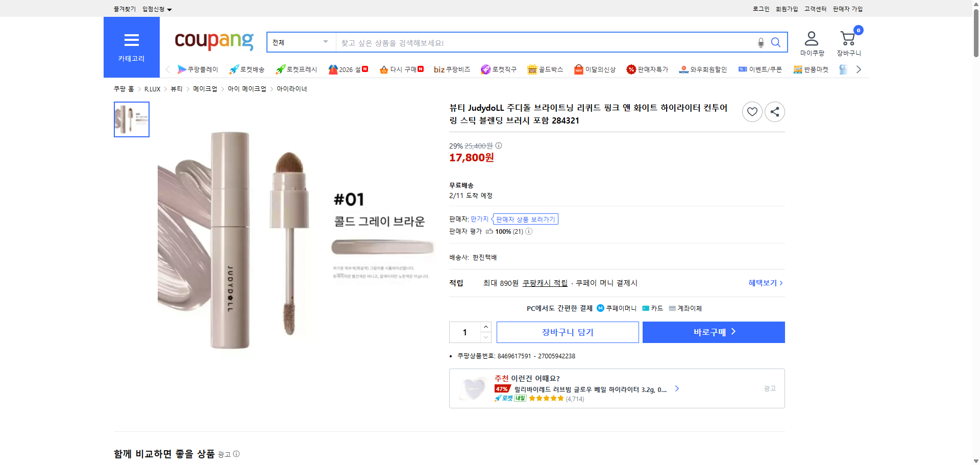This screenshot has height=465, width=980.
Task: Open 골드박스 from the navigation bar
Action: click(545, 69)
